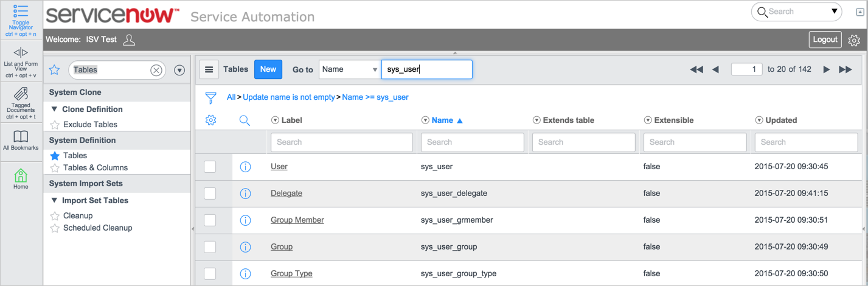This screenshot has height=286, width=868.
Task: Click the funnel filter icon
Action: 210,97
